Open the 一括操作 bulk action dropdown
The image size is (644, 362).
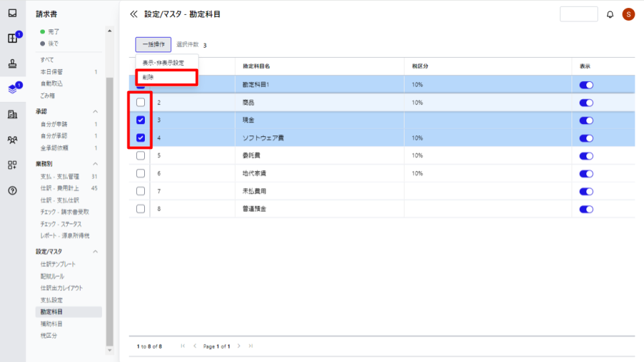[x=153, y=44]
